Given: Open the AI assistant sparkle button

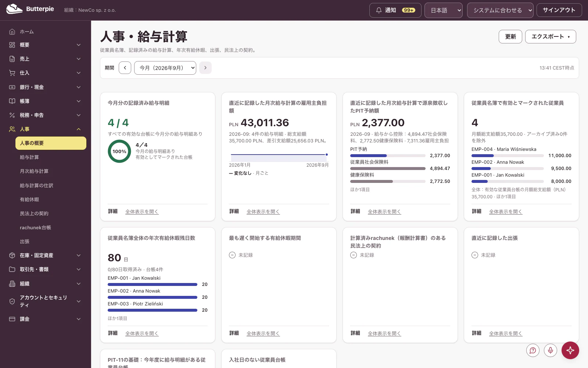Looking at the screenshot, I should coord(570,350).
